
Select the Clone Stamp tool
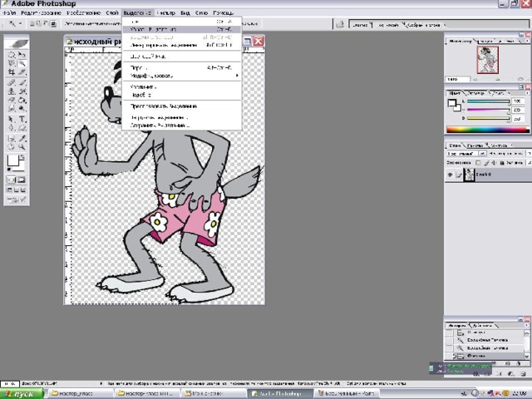point(12,91)
